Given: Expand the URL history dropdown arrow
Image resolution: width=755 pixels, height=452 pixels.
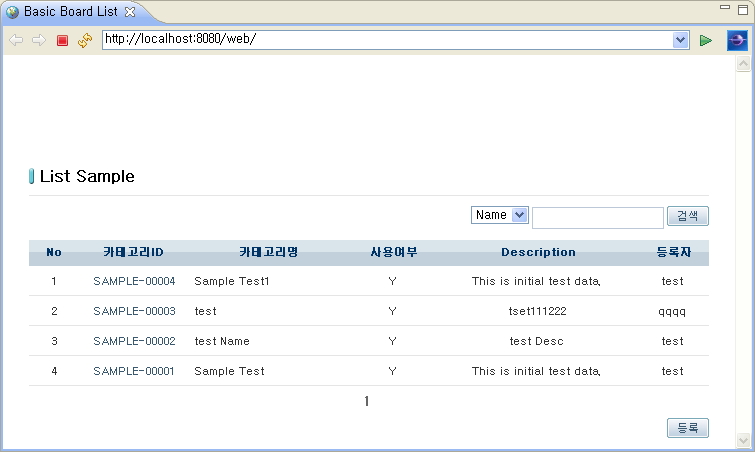Looking at the screenshot, I should (x=680, y=40).
